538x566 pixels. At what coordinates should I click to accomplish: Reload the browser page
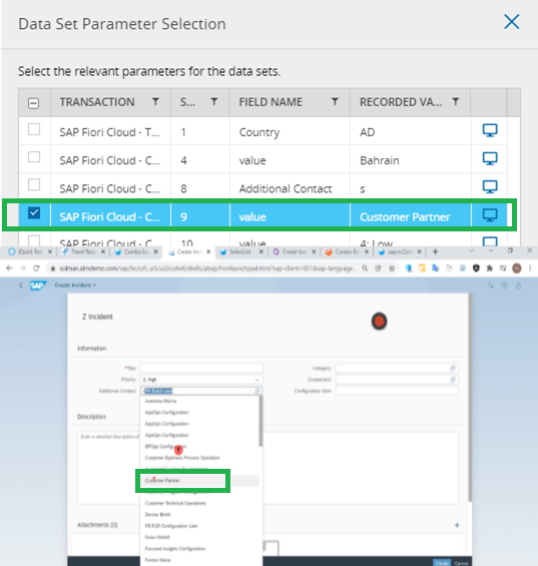click(36, 268)
